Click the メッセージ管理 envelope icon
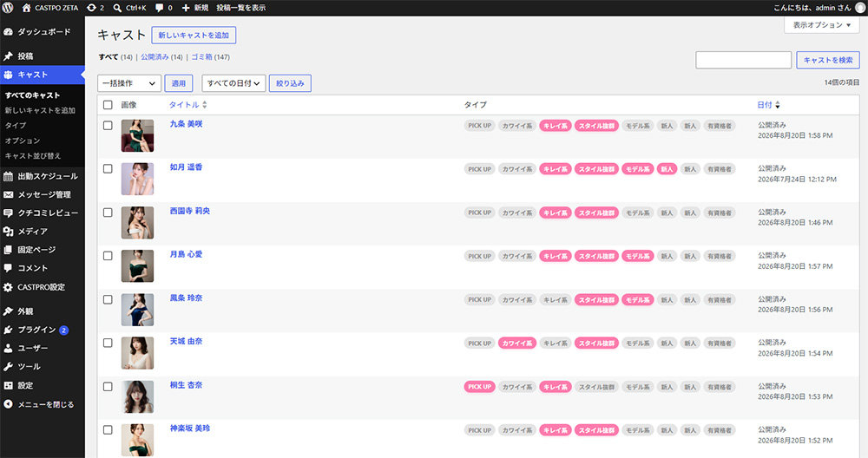 click(8, 194)
